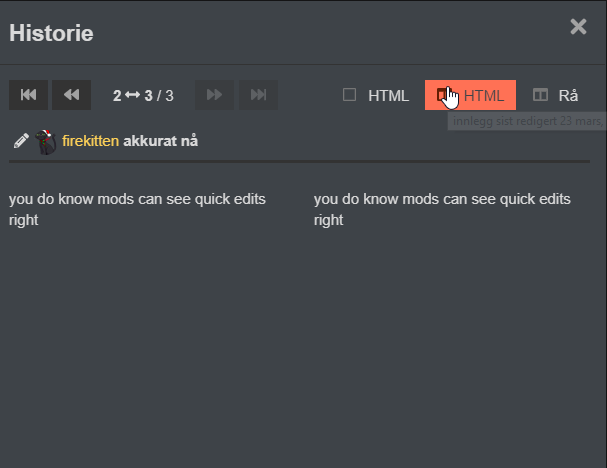Select the highlighted side-by-side HTML view
Viewport: 607px width, 468px height.
471,96
